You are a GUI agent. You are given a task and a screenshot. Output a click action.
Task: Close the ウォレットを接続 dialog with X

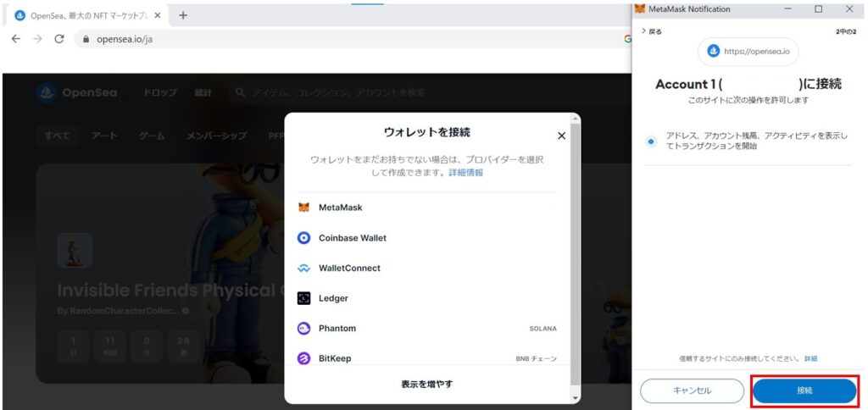pyautogui.click(x=561, y=136)
